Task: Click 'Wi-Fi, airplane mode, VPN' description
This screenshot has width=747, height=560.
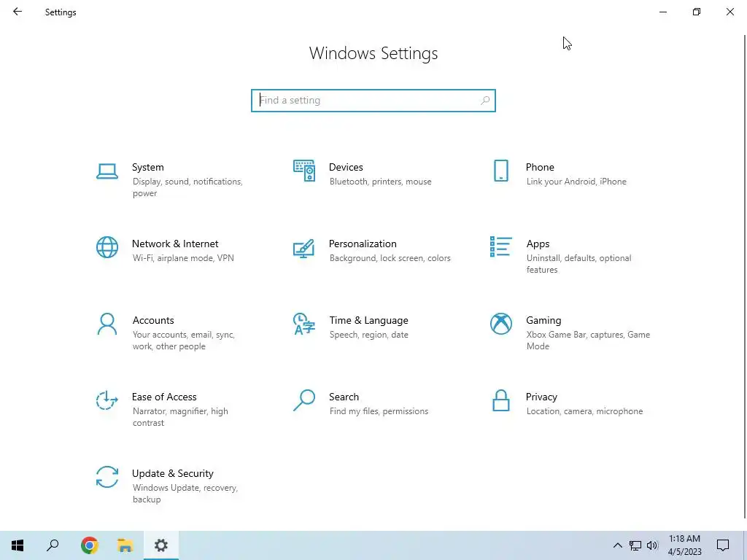Action: coord(183,258)
